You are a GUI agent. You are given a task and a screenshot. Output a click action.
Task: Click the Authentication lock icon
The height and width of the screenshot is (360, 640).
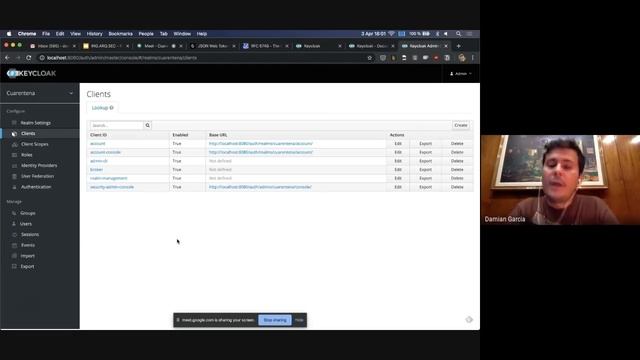click(x=14, y=187)
